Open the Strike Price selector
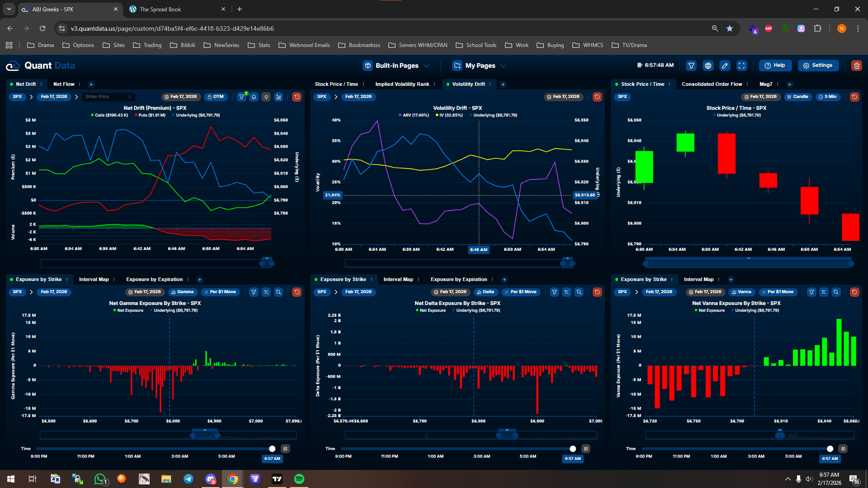Image resolution: width=868 pixels, height=488 pixels. [108, 97]
